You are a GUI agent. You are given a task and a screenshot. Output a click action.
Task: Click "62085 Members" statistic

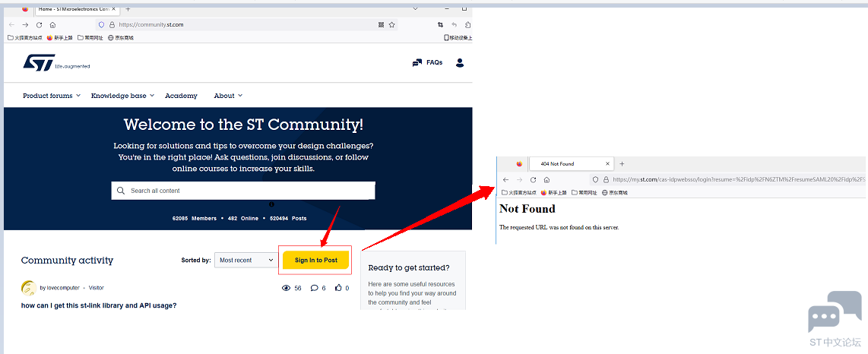pos(195,219)
